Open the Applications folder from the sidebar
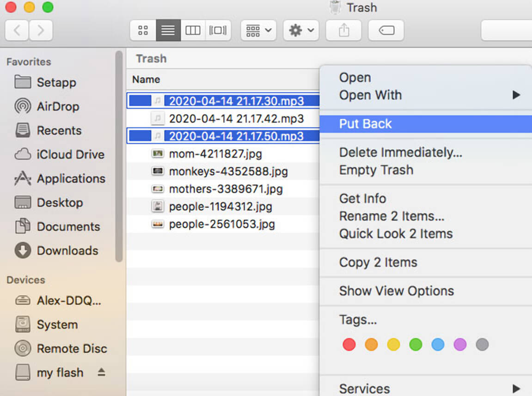Screen dimensions: 532x396 point(70,178)
